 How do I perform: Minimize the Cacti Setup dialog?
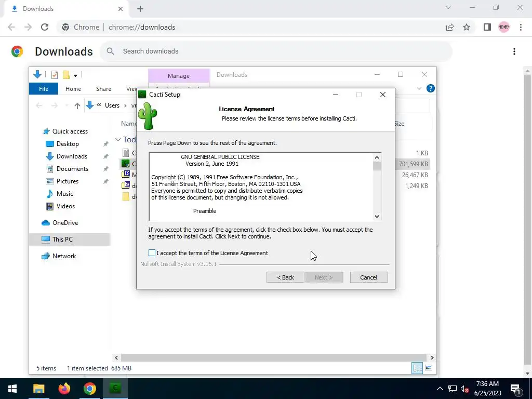(336, 95)
